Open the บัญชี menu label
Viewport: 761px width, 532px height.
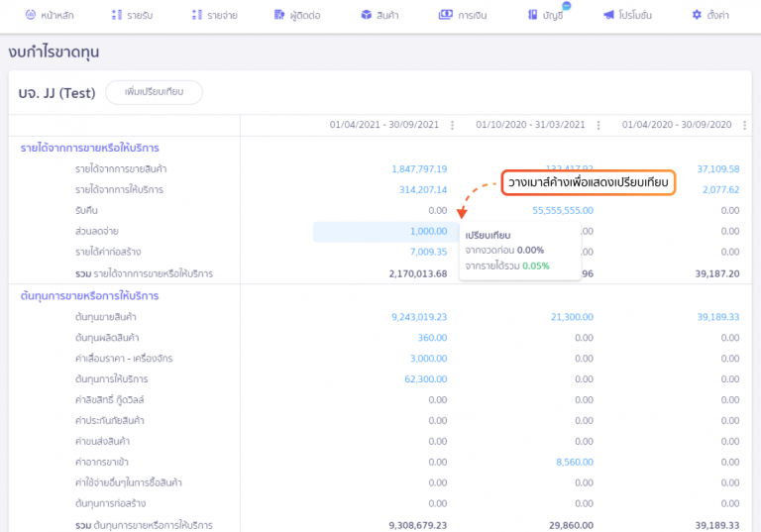pyautogui.click(x=554, y=16)
